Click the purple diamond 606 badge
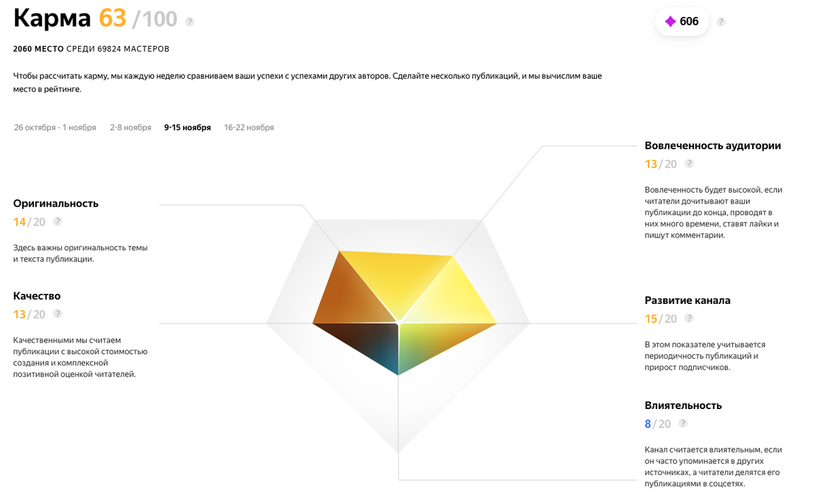814x504 pixels. (682, 22)
